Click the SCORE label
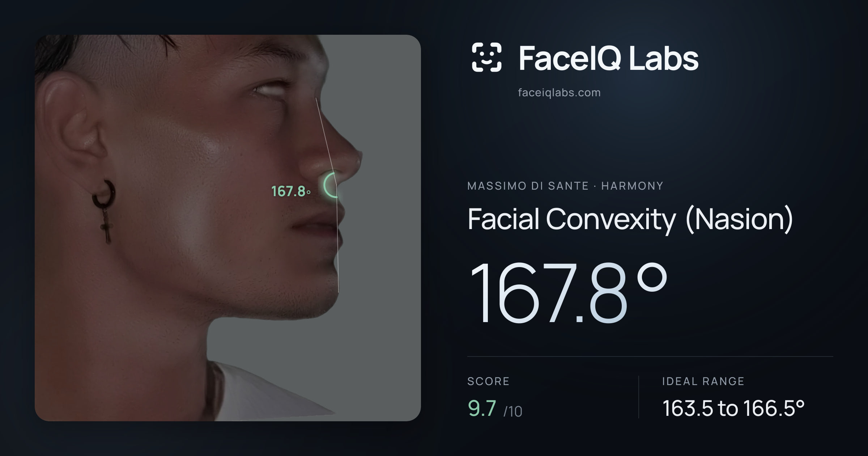The image size is (868, 456). pyautogui.click(x=488, y=381)
